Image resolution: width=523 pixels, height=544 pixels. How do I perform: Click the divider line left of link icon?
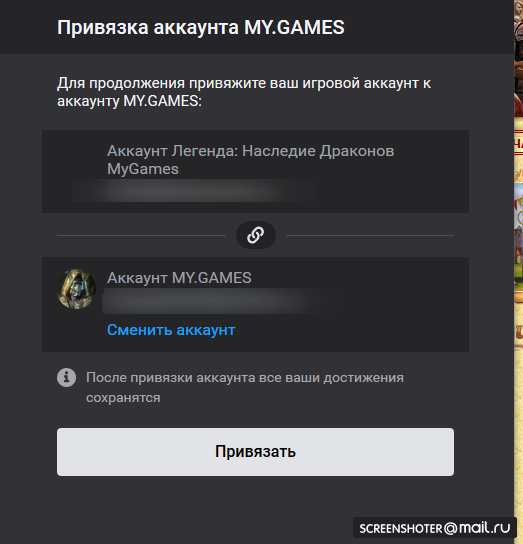(x=141, y=235)
